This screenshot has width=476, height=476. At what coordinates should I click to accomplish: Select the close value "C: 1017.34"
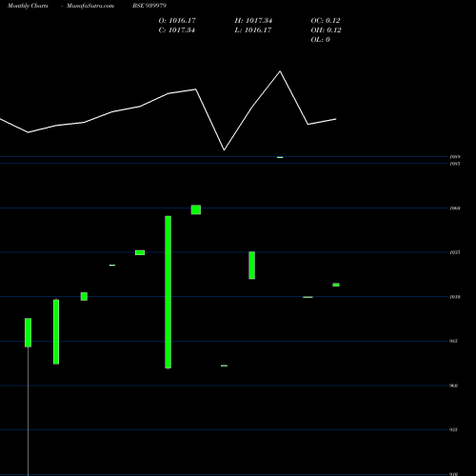click(177, 30)
